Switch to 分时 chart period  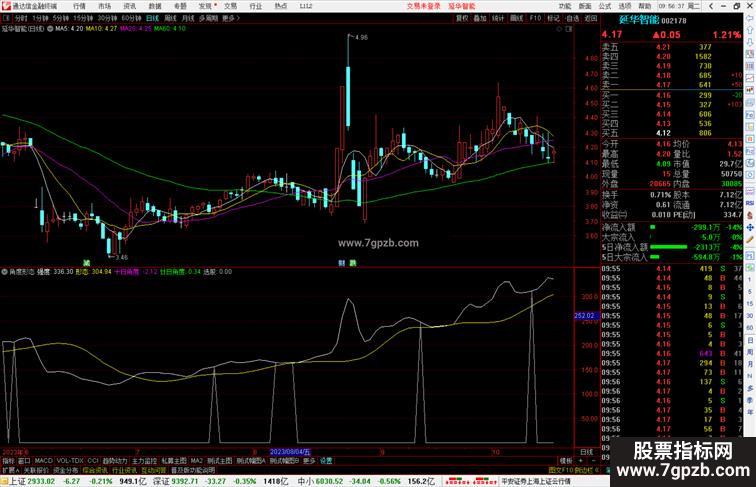(x=21, y=18)
